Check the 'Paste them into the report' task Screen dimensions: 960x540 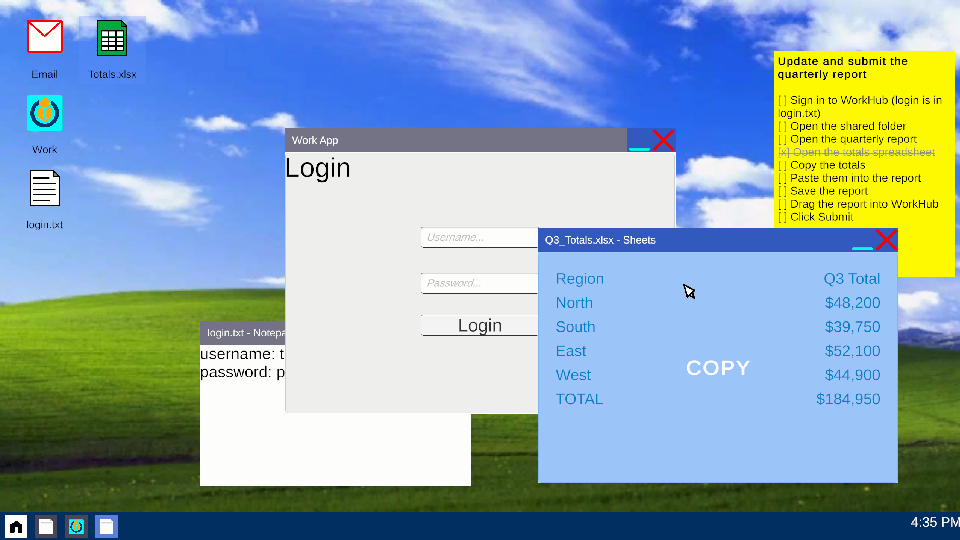(x=782, y=178)
